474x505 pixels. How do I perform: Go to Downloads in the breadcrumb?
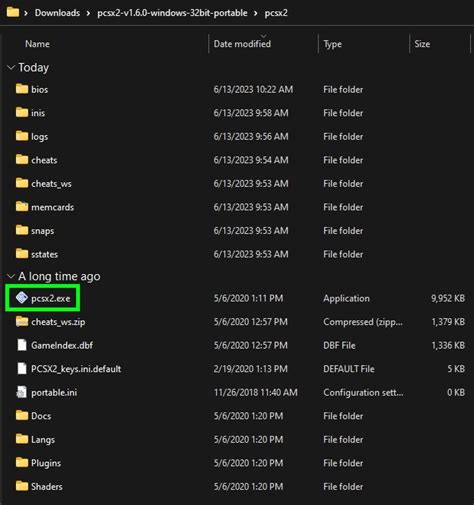click(57, 13)
